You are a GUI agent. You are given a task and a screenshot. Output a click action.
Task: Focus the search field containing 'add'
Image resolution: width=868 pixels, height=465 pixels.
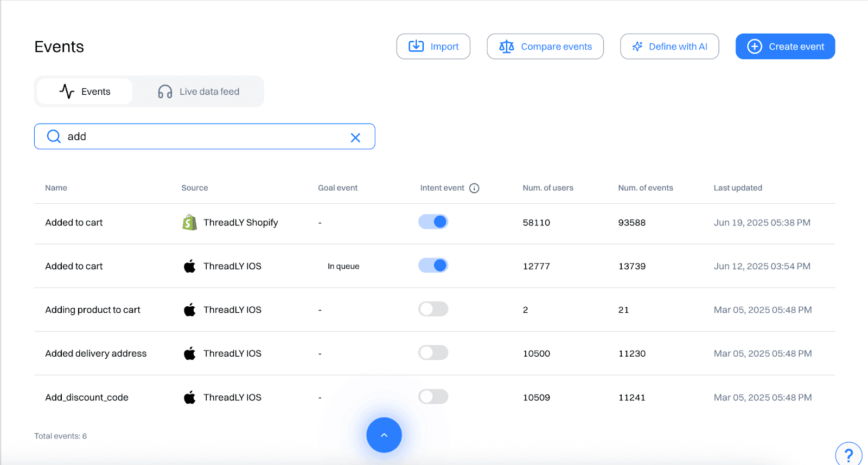point(206,137)
